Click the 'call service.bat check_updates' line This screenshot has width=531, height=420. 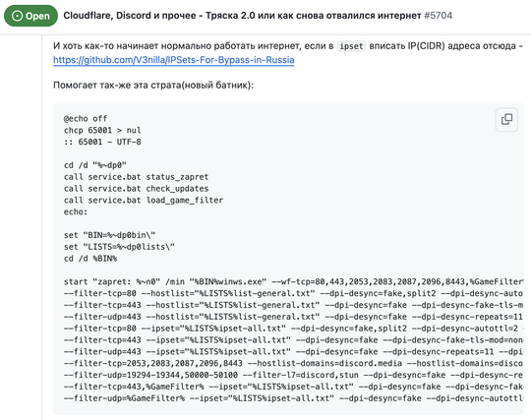coord(136,188)
